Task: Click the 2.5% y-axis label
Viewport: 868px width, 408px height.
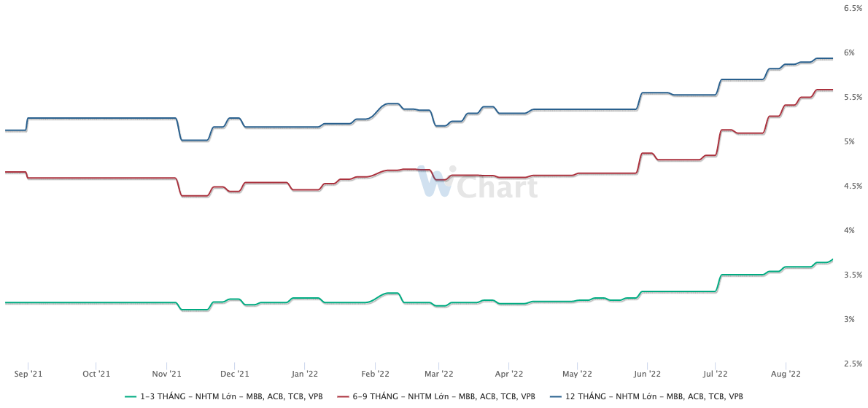Action: [853, 364]
